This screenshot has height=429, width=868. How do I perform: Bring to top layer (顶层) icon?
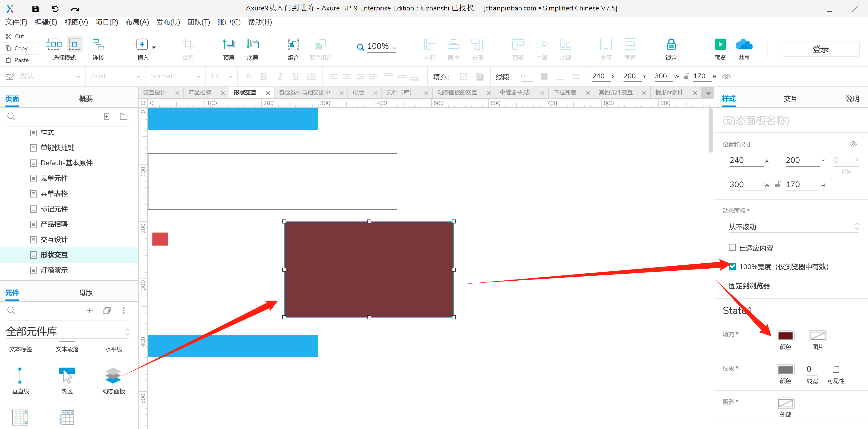point(228,44)
